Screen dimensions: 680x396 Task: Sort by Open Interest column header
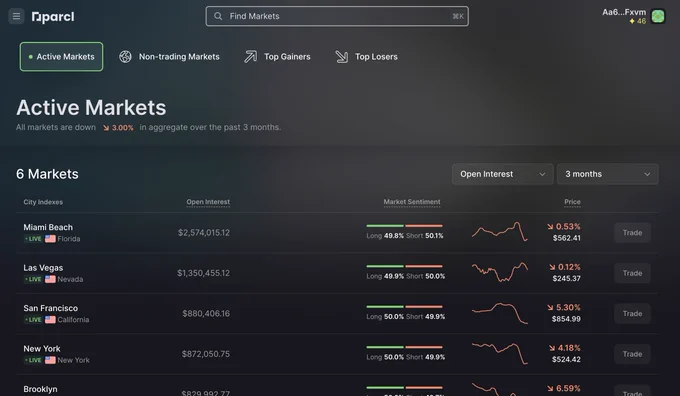coord(208,202)
